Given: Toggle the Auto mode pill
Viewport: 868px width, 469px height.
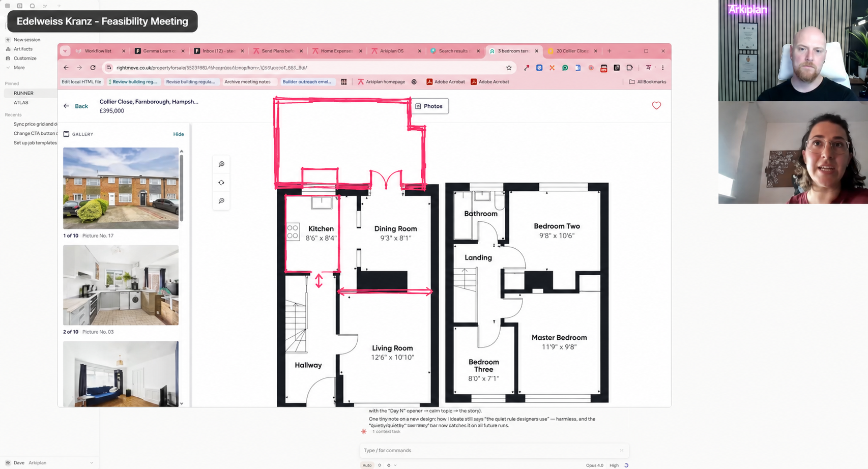Looking at the screenshot, I should (x=367, y=465).
